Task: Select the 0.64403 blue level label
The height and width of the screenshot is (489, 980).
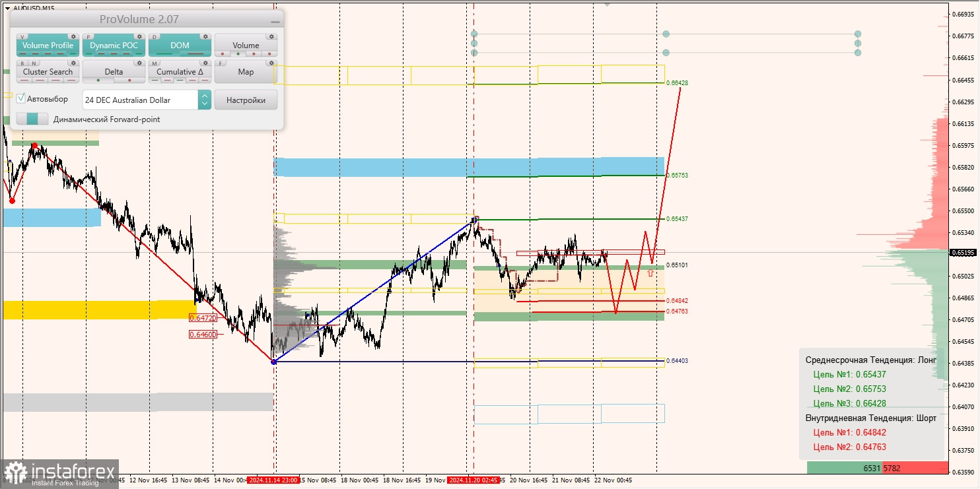Action: pos(677,361)
